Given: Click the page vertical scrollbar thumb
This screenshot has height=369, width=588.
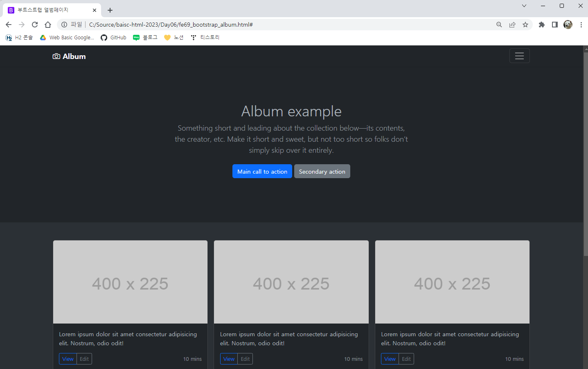Looking at the screenshot, I should (x=586, y=154).
